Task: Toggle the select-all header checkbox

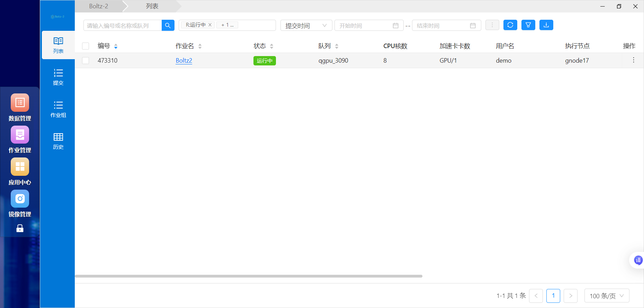Action: (x=86, y=46)
